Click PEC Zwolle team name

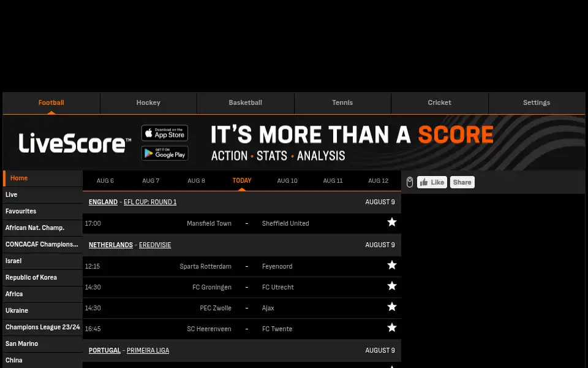[216, 308]
